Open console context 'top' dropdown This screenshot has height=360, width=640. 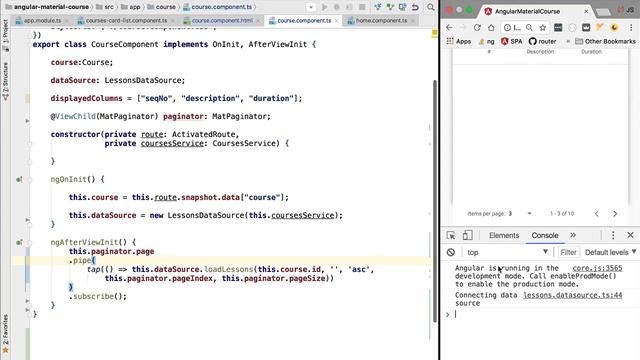507,252
